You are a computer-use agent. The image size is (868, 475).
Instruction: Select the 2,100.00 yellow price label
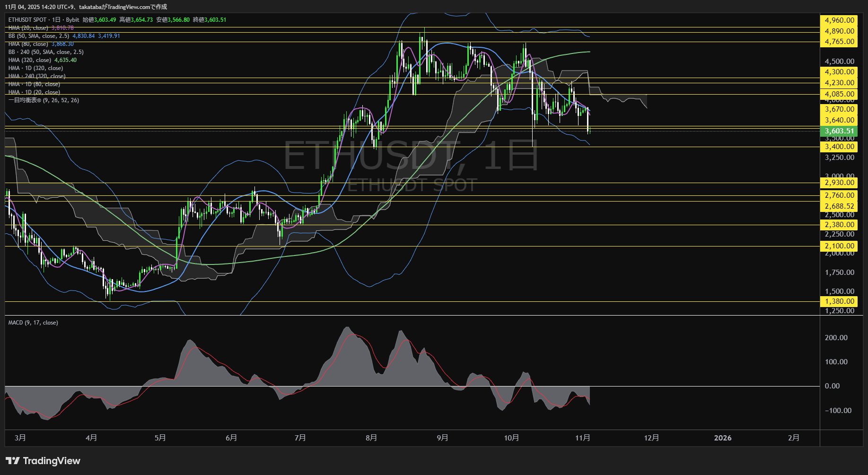click(839, 246)
